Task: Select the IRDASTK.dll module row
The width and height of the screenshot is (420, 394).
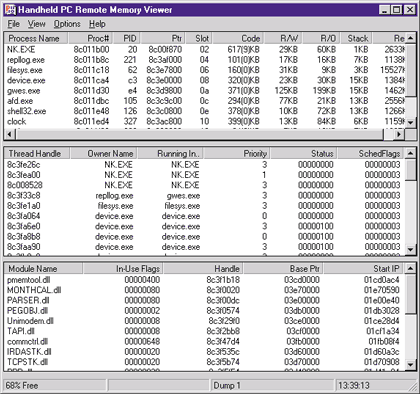Action: click(205, 352)
